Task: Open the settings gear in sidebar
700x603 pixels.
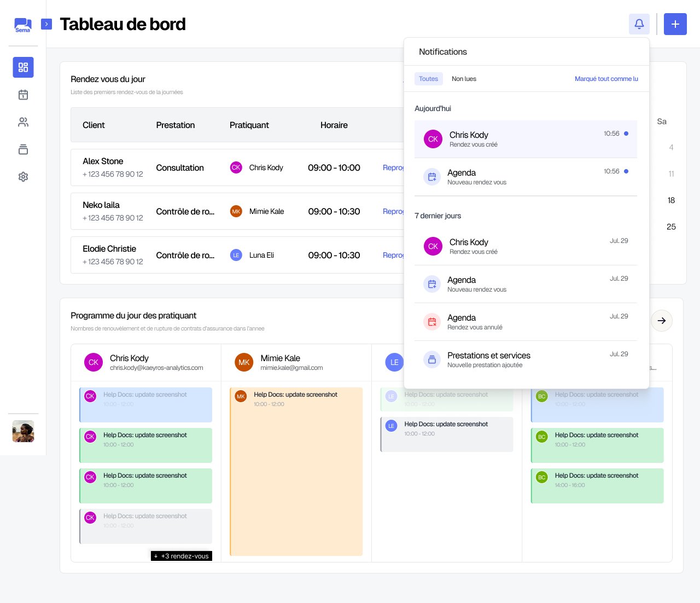Action: pyautogui.click(x=23, y=177)
